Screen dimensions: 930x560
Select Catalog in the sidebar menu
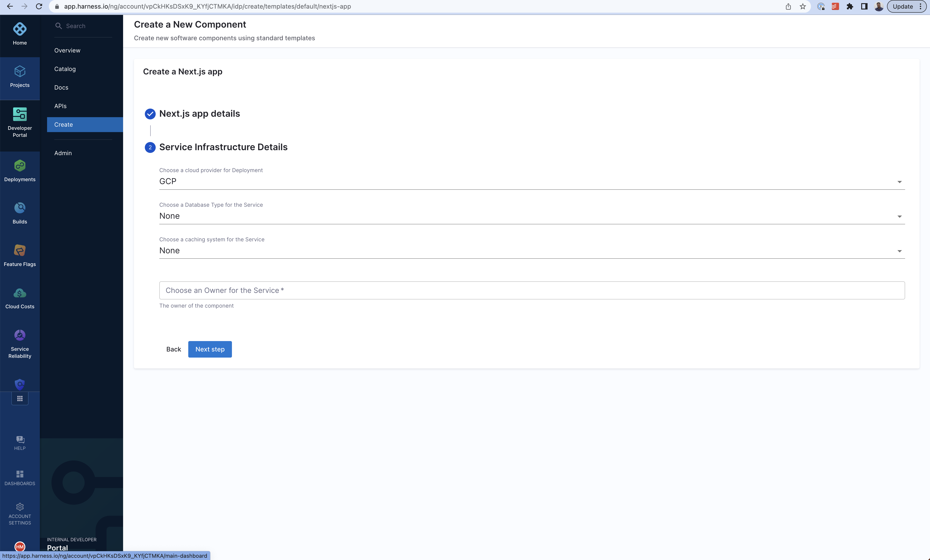pos(65,69)
